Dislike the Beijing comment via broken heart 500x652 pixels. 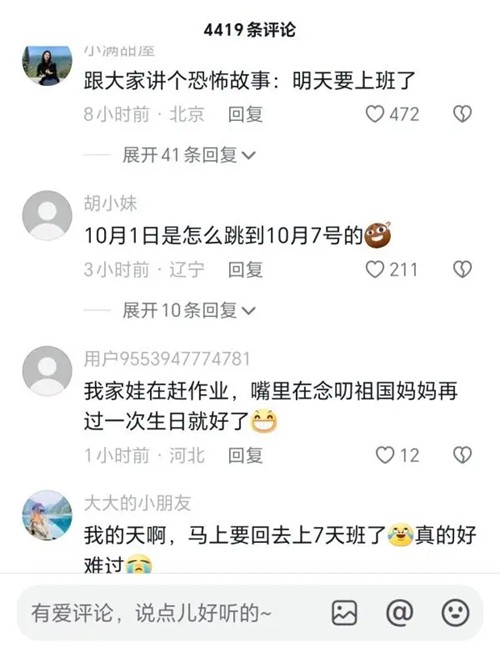pyautogui.click(x=462, y=114)
